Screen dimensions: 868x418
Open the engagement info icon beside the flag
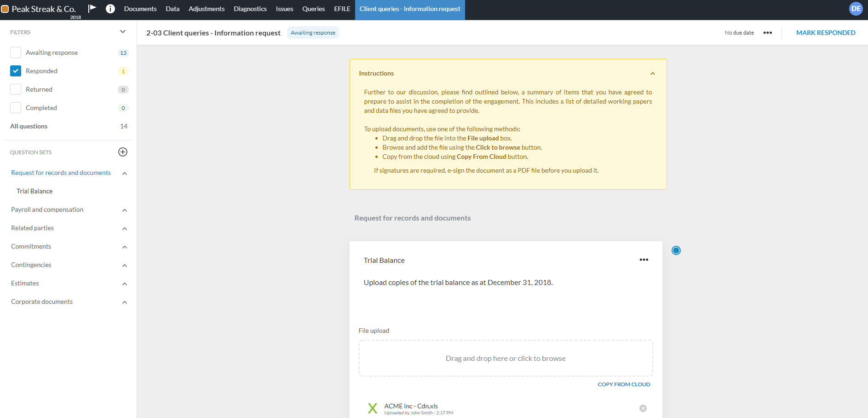coord(110,8)
